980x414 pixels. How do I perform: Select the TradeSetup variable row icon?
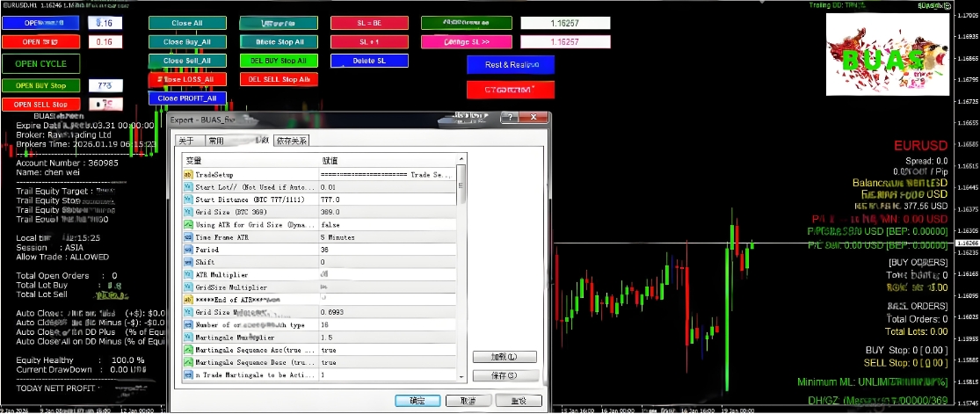[187, 175]
